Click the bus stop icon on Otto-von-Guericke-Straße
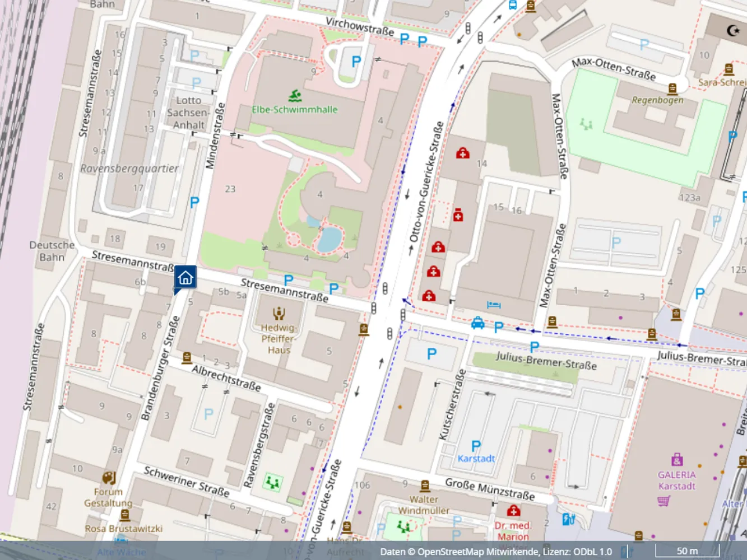 pyautogui.click(x=512, y=5)
